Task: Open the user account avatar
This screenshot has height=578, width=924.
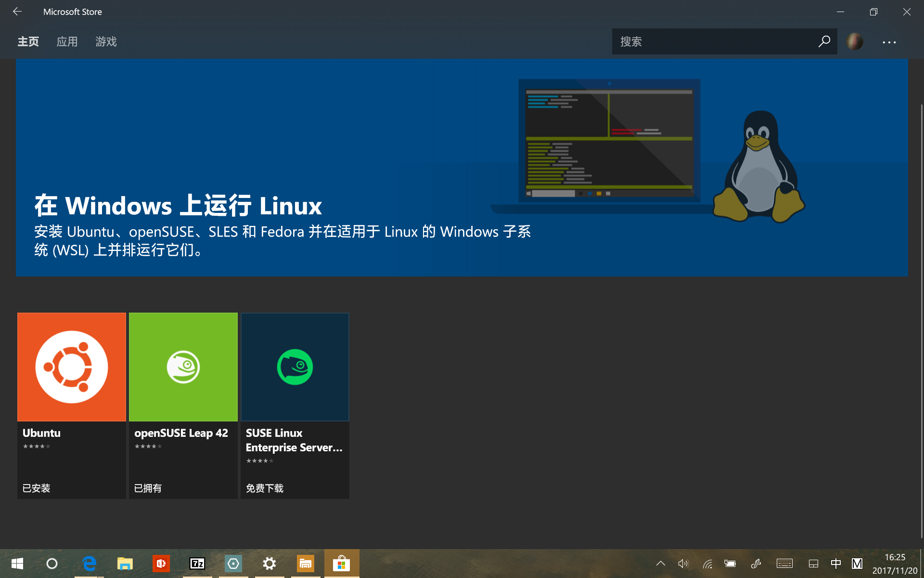Action: coord(855,41)
